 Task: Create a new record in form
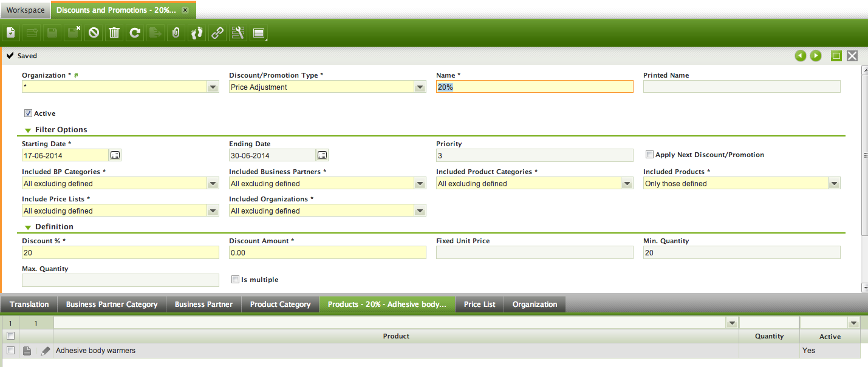(x=11, y=33)
